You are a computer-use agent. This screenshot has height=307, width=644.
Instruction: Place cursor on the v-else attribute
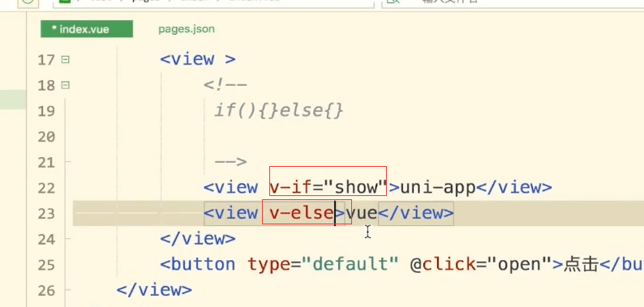[301, 213]
